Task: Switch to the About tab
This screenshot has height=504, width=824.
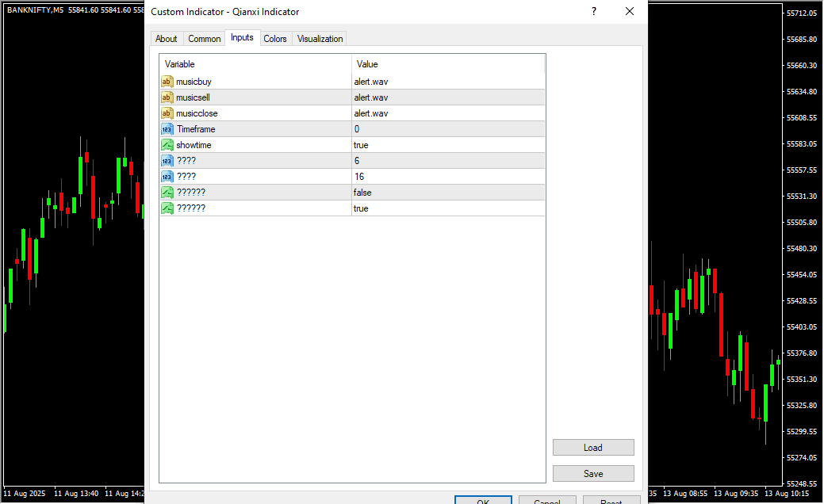Action: (x=167, y=39)
